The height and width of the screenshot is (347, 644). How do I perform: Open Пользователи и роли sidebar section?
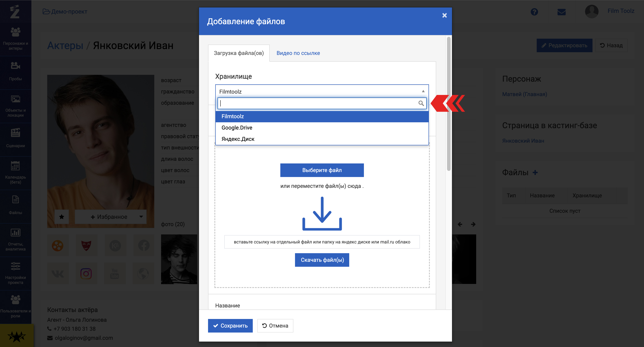pos(16,307)
